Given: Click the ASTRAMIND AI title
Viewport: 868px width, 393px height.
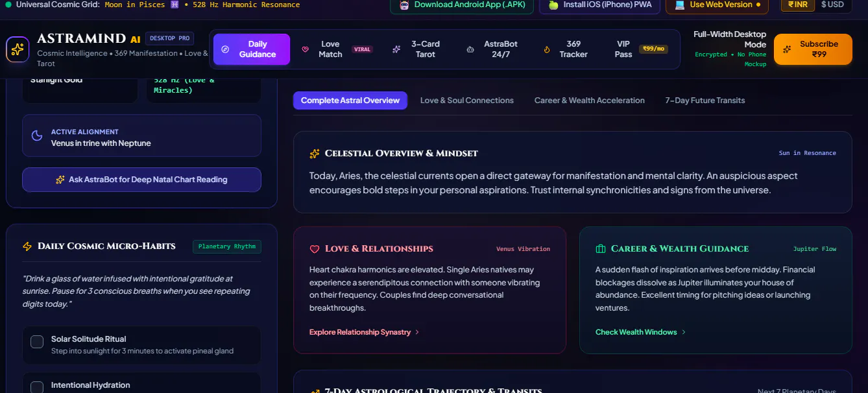Looking at the screenshot, I should tap(89, 39).
